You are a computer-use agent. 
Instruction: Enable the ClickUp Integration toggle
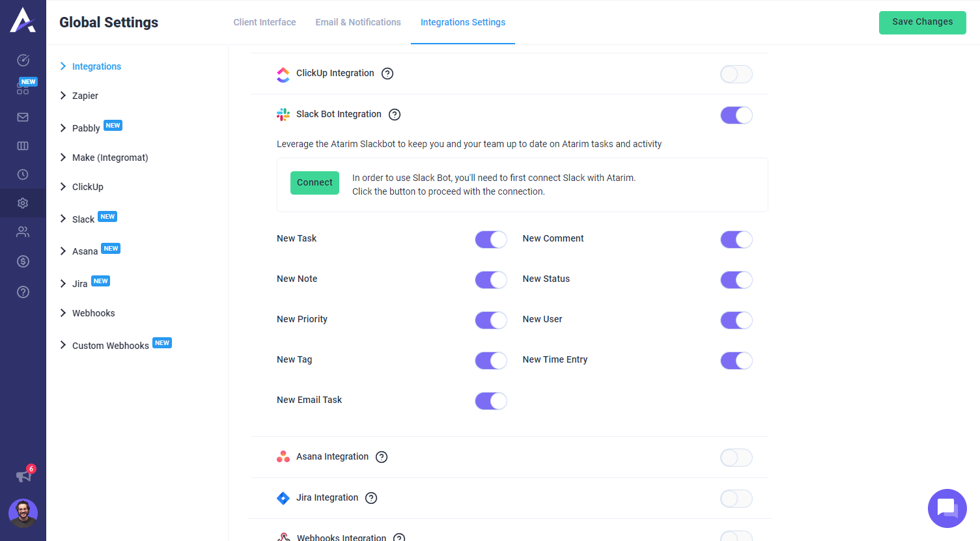point(736,74)
